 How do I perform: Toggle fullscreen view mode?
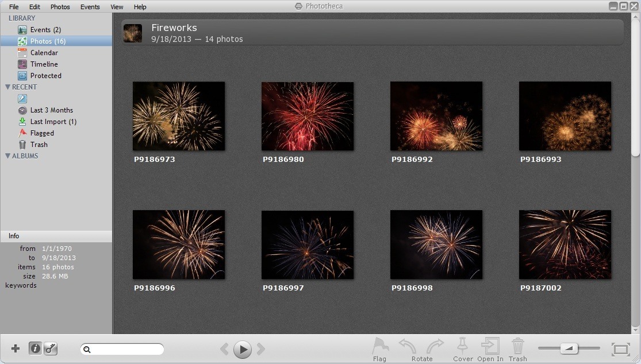[621, 348]
